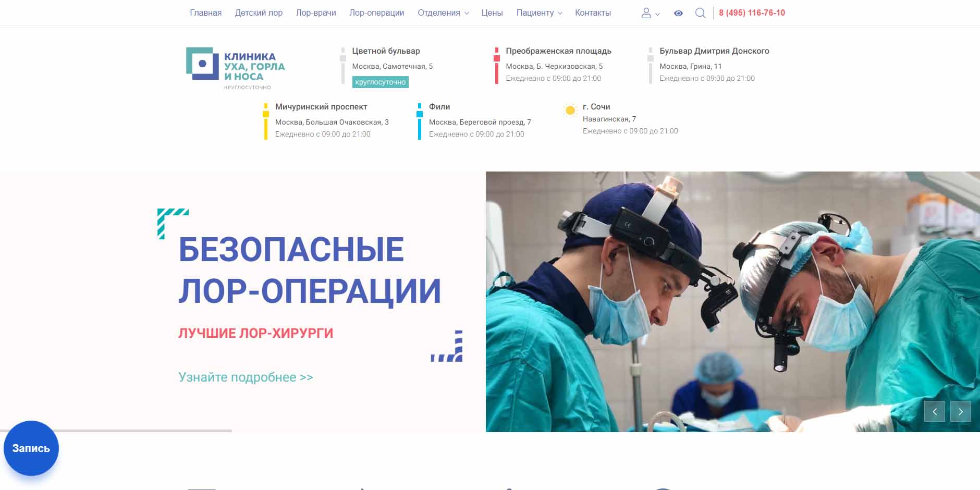Click the Узнайте подробнее link
This screenshot has width=980, height=490.
(x=246, y=377)
